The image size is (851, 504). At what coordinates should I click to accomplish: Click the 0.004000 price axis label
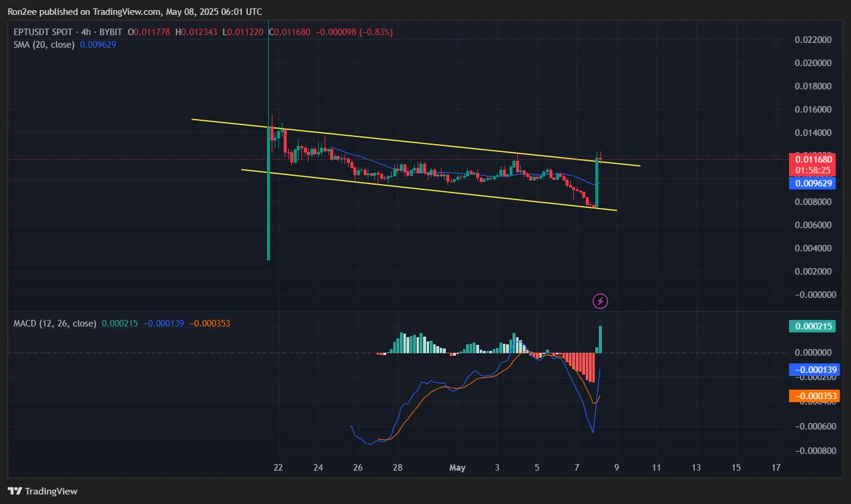point(813,248)
